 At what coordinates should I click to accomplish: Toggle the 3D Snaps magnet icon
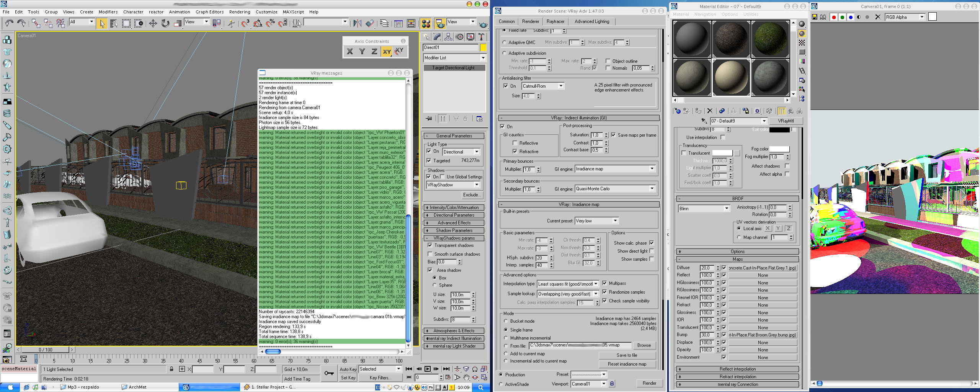[245, 23]
